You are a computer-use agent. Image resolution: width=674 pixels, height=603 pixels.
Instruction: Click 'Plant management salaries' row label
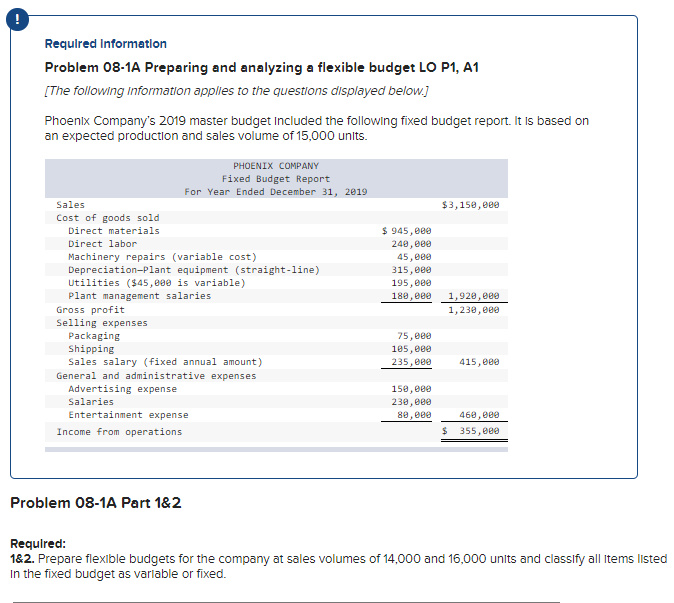[140, 296]
